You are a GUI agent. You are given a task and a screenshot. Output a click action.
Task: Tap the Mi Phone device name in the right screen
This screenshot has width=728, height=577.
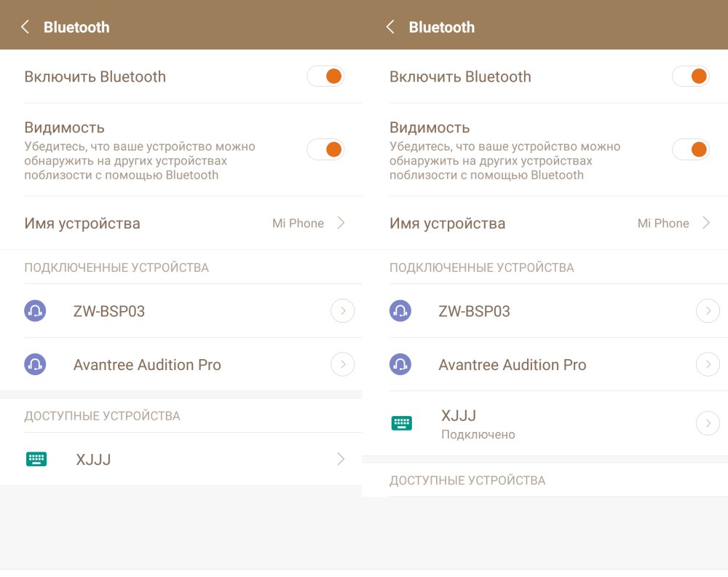click(x=662, y=224)
